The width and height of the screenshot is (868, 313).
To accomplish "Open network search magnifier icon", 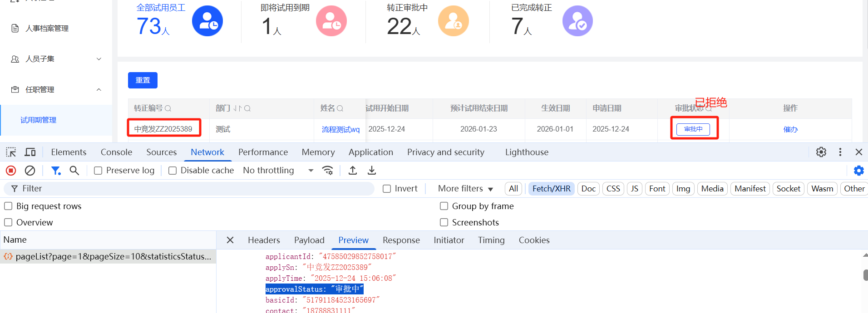I will tap(74, 171).
